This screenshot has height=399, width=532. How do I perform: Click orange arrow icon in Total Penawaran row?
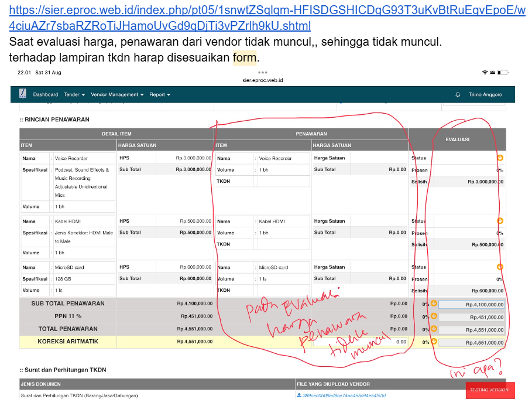(x=434, y=329)
